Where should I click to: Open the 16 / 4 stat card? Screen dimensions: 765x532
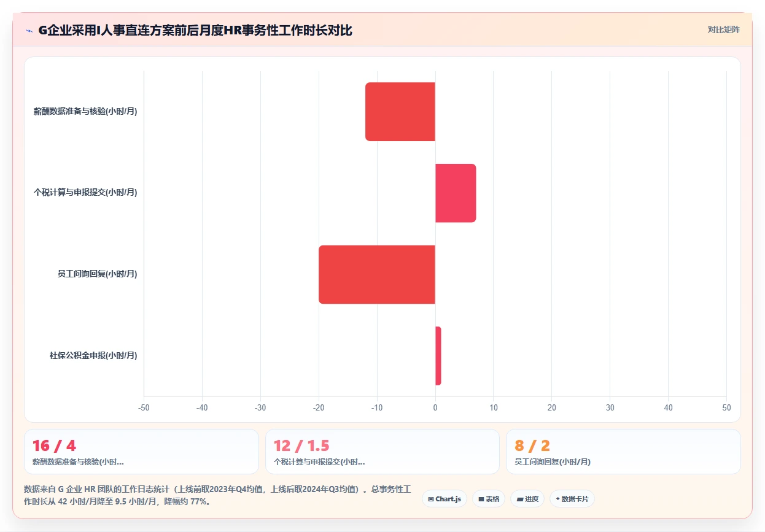[141, 452]
